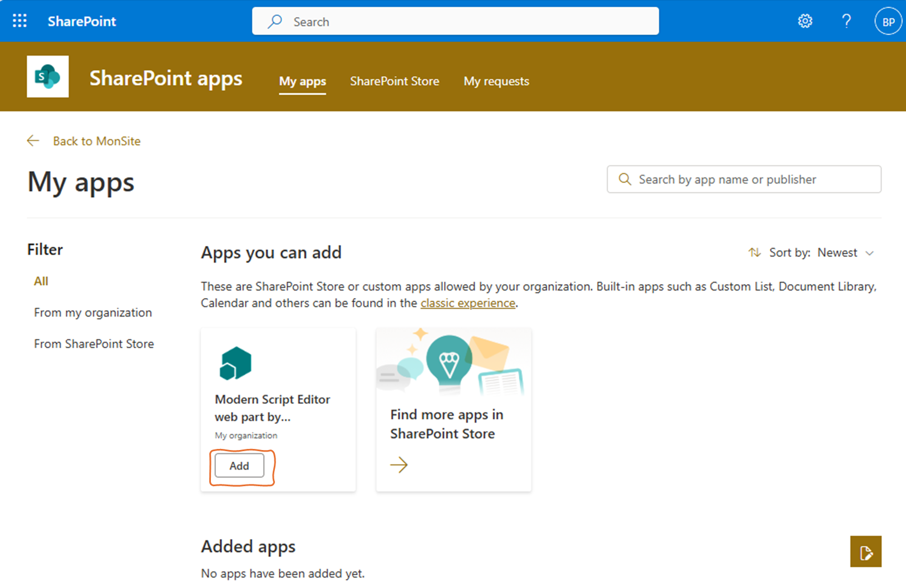Click the arrow on Find more apps card
This screenshot has width=906, height=588.
(x=399, y=465)
